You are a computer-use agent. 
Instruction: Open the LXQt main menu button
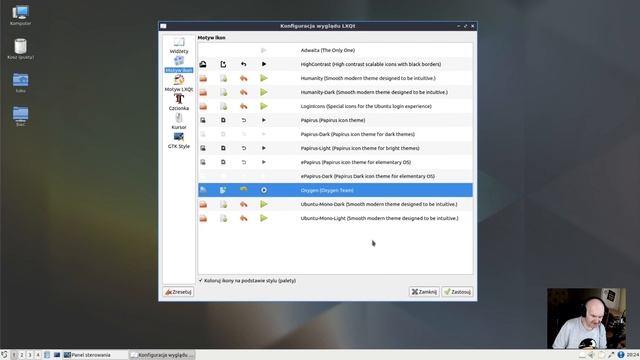(x=4, y=355)
